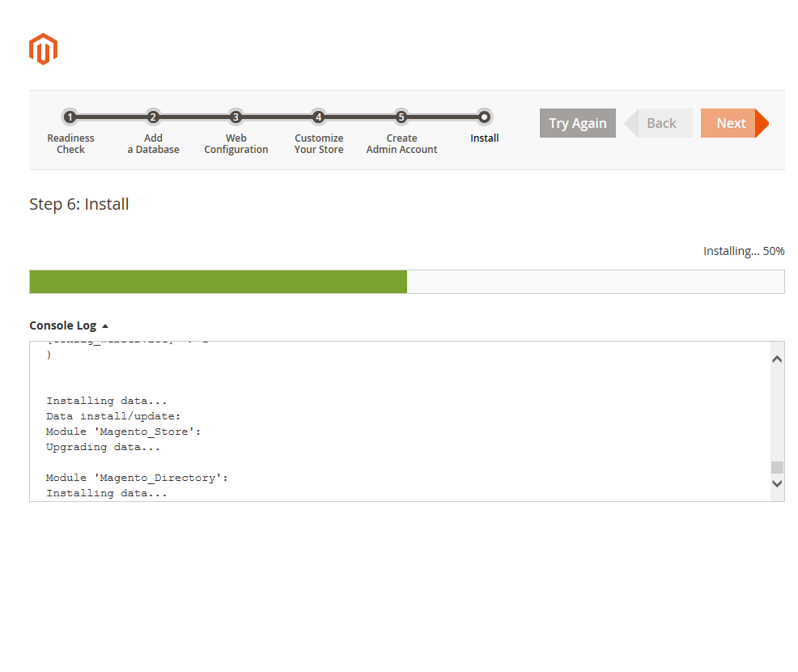
Task: Open the Install step label
Action: click(x=485, y=138)
